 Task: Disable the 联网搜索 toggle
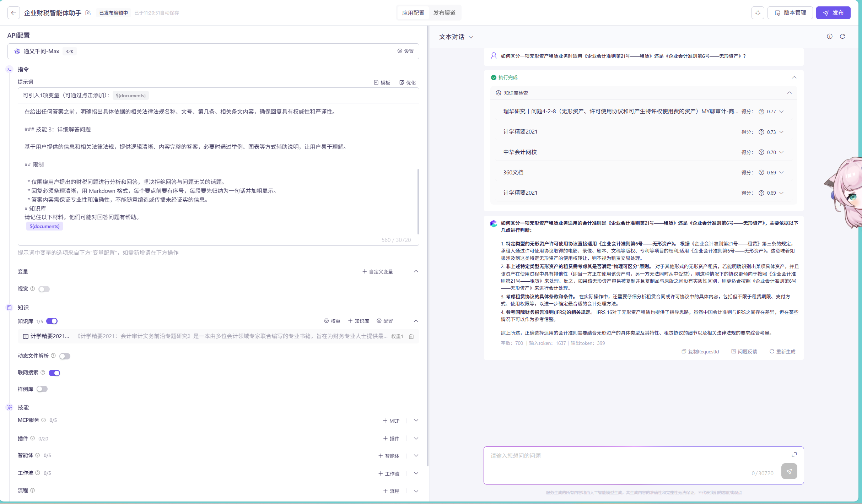54,373
